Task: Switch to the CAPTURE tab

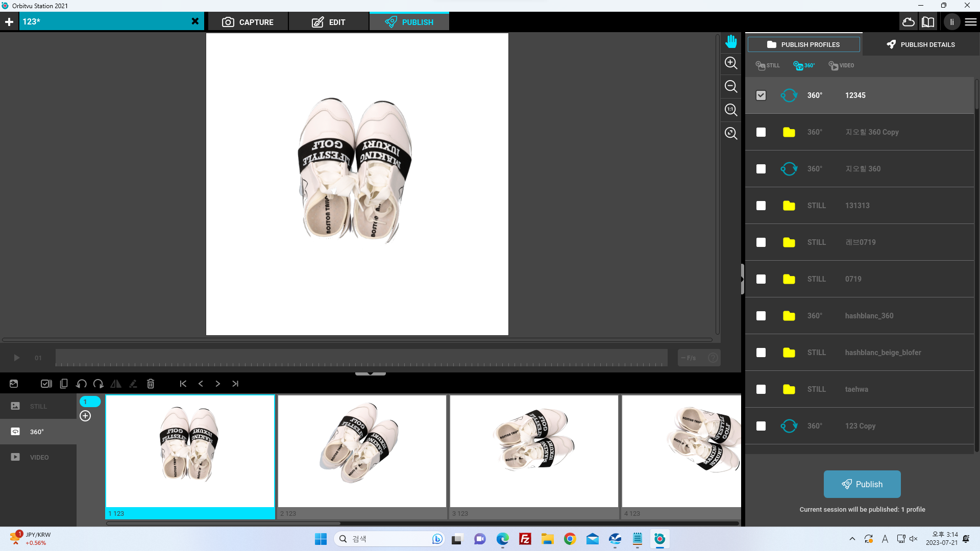Action: click(x=248, y=22)
